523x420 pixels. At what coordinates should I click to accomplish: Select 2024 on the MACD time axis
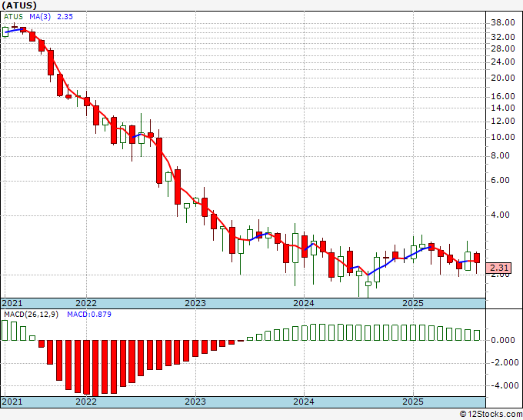tap(304, 402)
